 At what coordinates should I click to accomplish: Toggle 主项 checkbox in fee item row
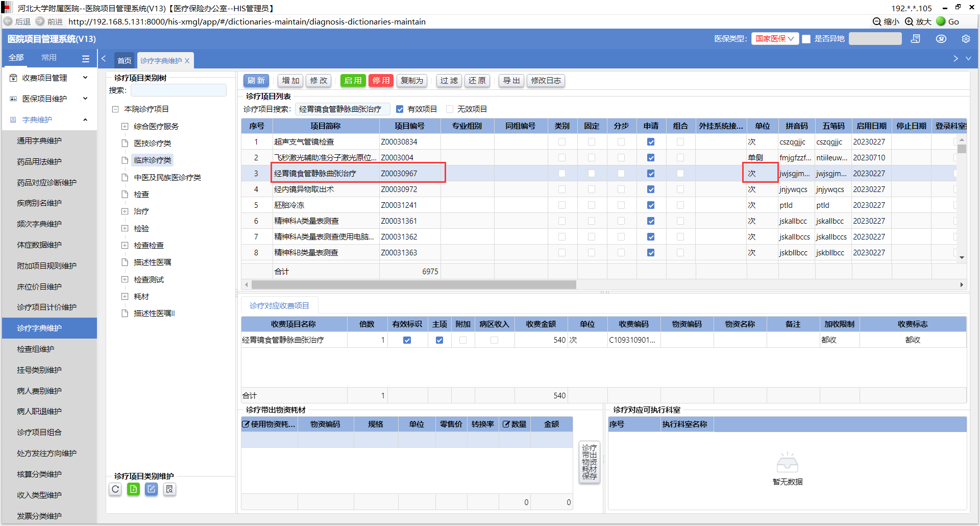click(439, 340)
